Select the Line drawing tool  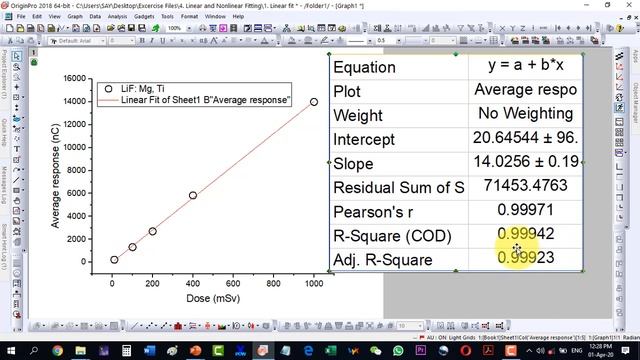tap(16, 180)
